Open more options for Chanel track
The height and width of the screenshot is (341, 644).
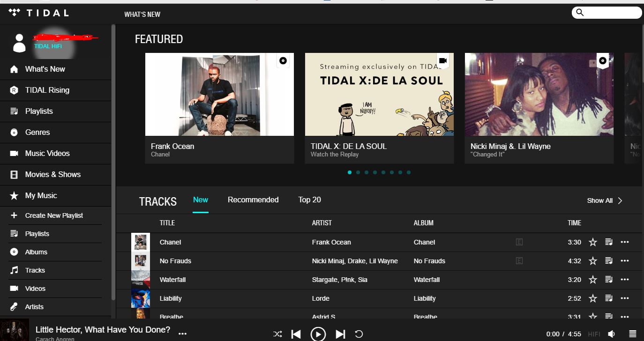tap(625, 242)
